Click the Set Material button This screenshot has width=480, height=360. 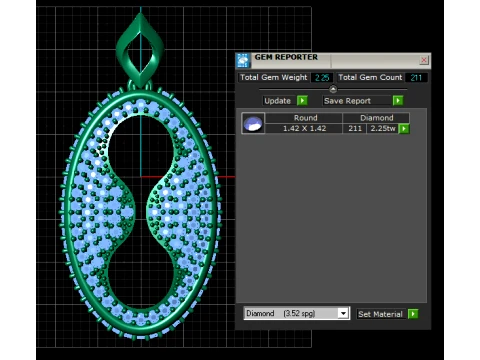coord(381,314)
